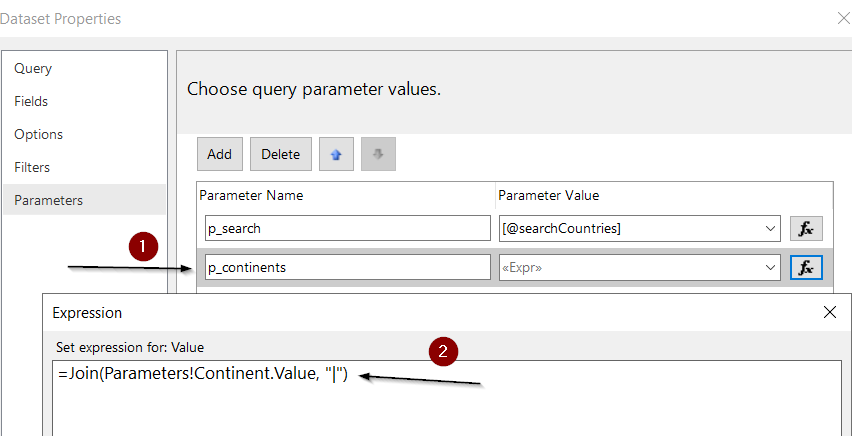Click the greyed move down arrow icon
The width and height of the screenshot is (852, 436).
378,154
